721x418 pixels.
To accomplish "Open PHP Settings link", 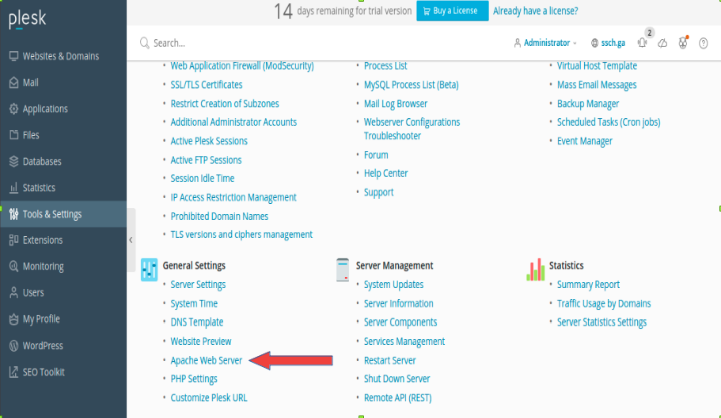I will pyautogui.click(x=194, y=379).
